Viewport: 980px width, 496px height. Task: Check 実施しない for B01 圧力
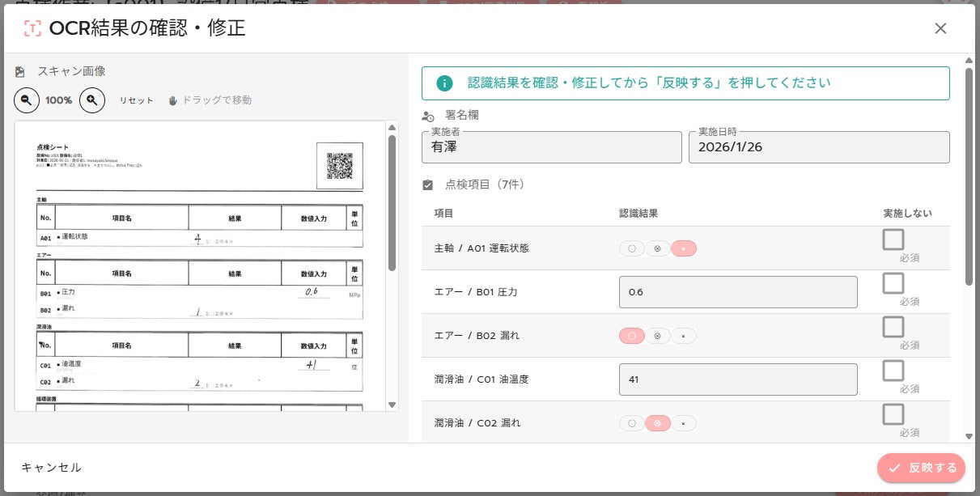click(893, 283)
